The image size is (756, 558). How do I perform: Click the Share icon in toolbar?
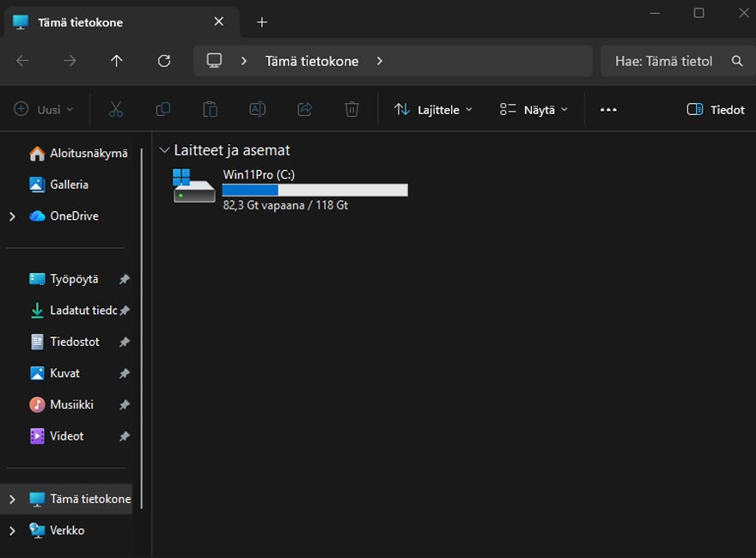coord(304,110)
